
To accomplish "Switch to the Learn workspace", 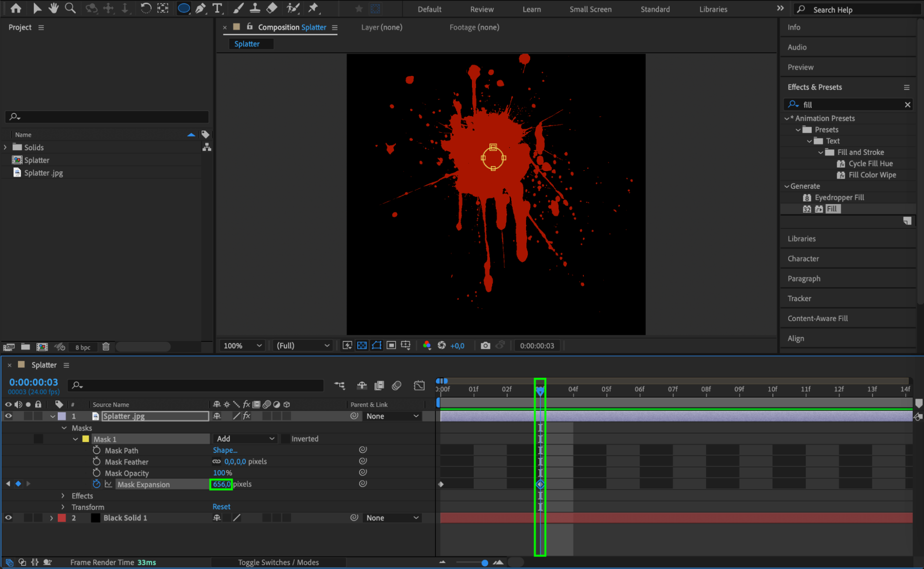I will click(x=531, y=9).
